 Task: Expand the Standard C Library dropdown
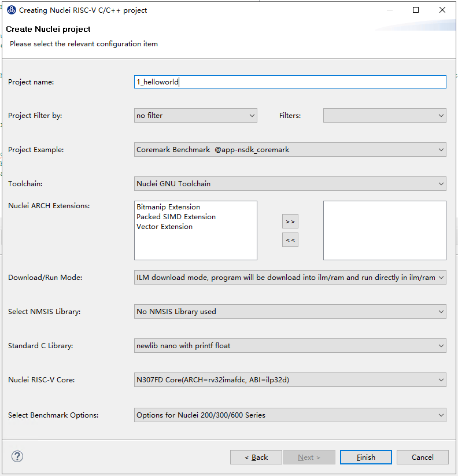click(x=290, y=346)
